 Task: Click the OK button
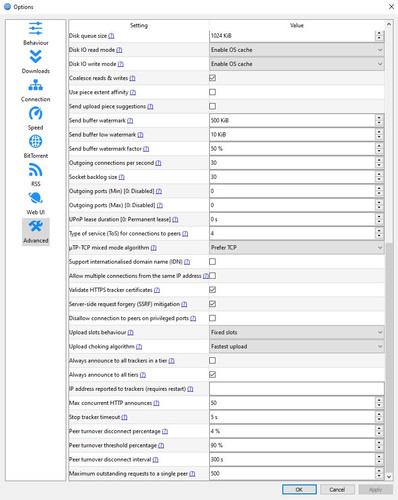coord(299,490)
